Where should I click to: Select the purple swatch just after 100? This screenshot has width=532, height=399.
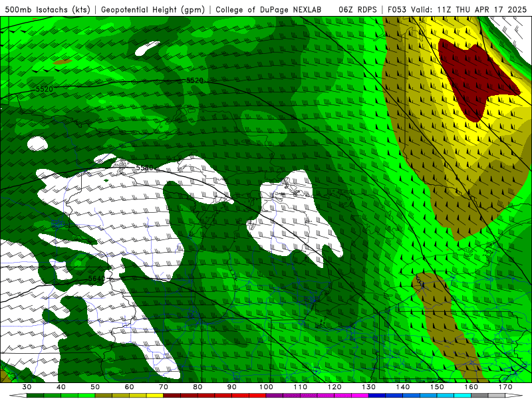(275, 396)
